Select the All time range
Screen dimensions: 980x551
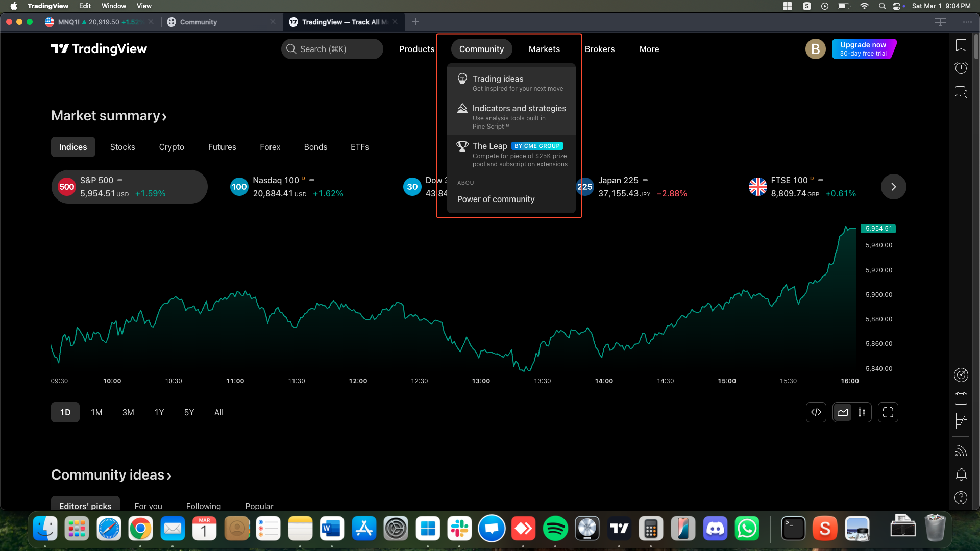coord(219,412)
